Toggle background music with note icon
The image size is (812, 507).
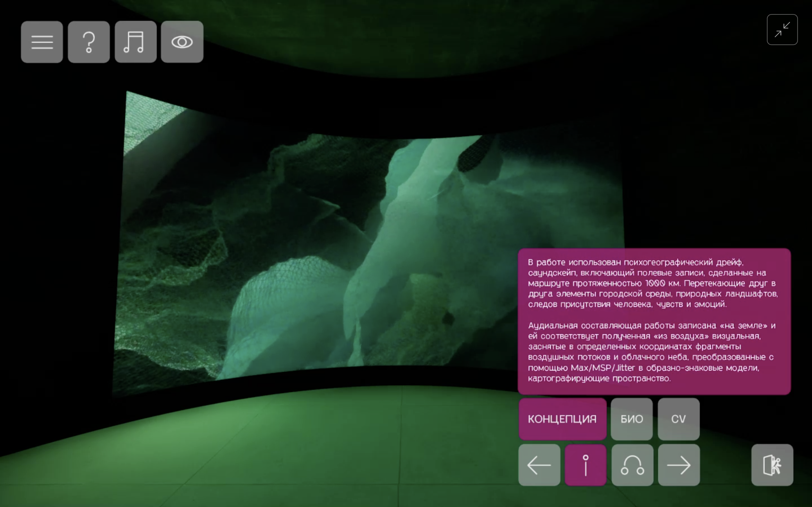pos(136,42)
